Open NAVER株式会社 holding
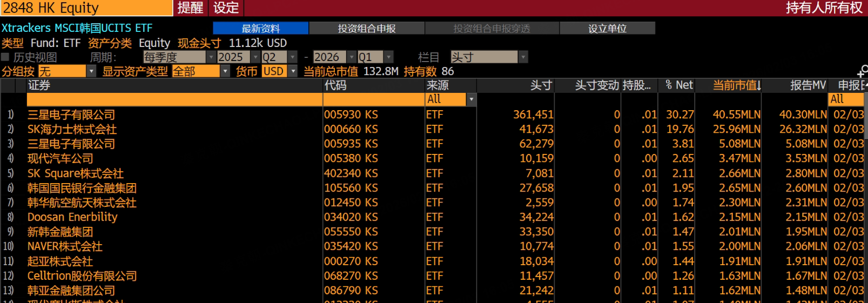 point(65,246)
